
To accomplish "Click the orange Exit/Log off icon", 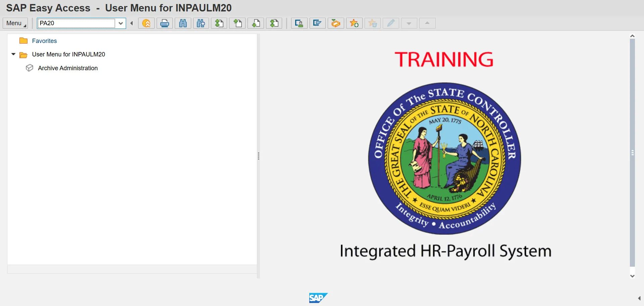I will coord(146,23).
